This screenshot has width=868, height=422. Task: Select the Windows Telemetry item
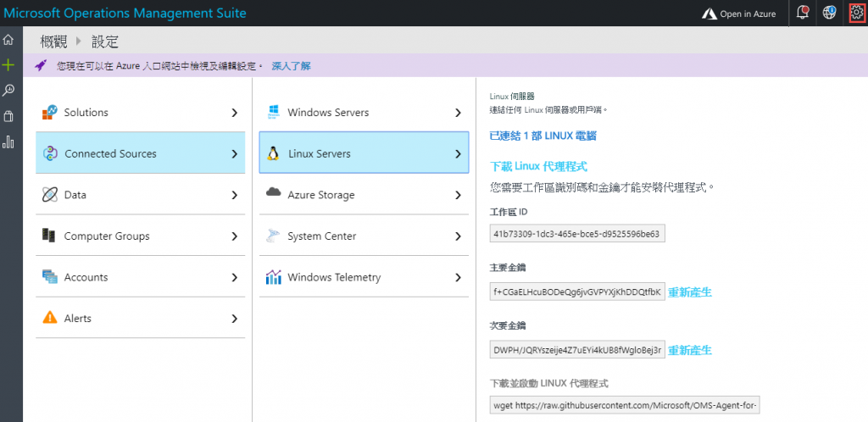pos(364,277)
